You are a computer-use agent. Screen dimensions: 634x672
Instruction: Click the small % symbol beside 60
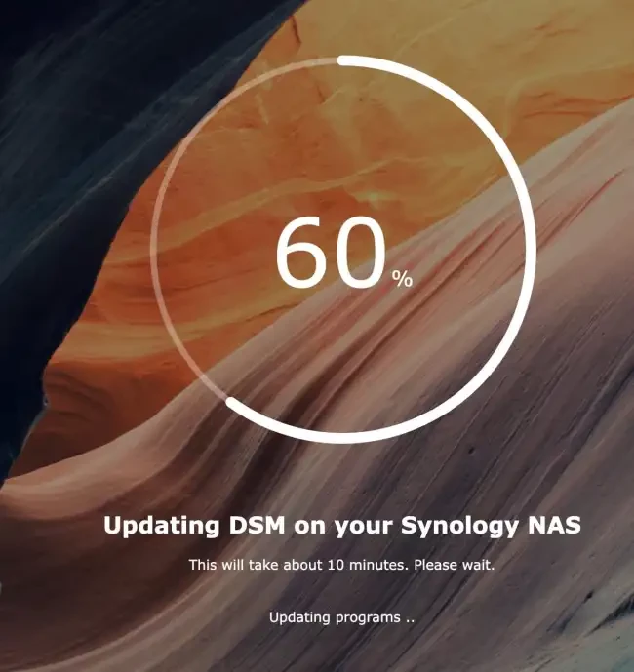(x=402, y=279)
